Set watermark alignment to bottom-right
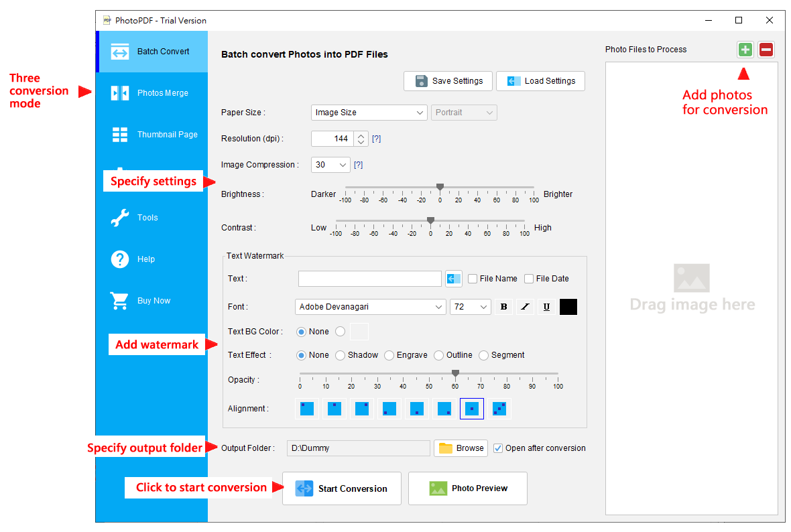This screenshot has height=532, width=791. (444, 409)
